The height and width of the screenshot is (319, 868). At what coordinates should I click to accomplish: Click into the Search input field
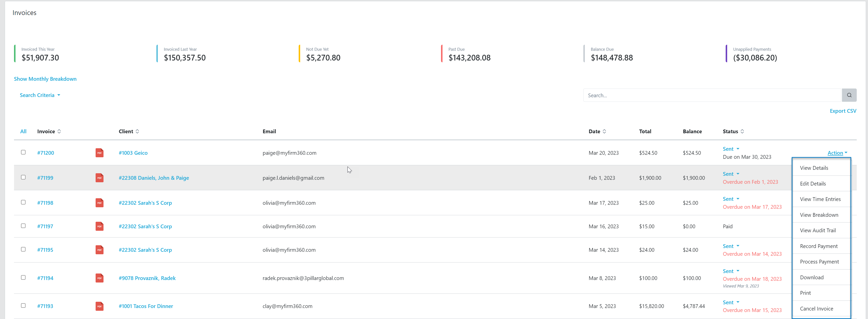(708, 95)
